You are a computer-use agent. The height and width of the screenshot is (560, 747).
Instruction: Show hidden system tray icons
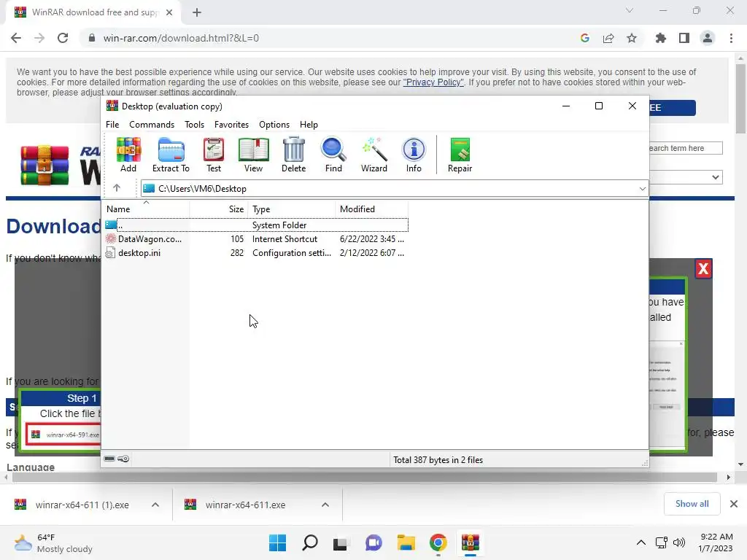[x=641, y=542]
